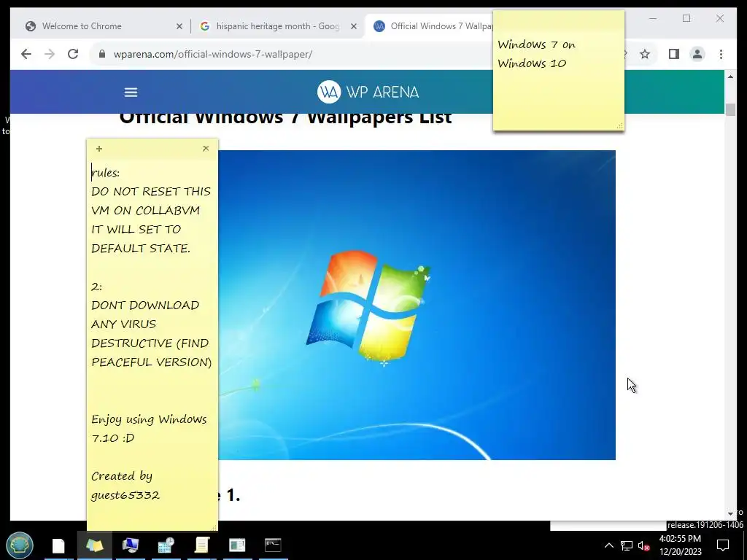Click 'Created by guest65332' text in note
This screenshot has height=560, width=747.
click(125, 485)
